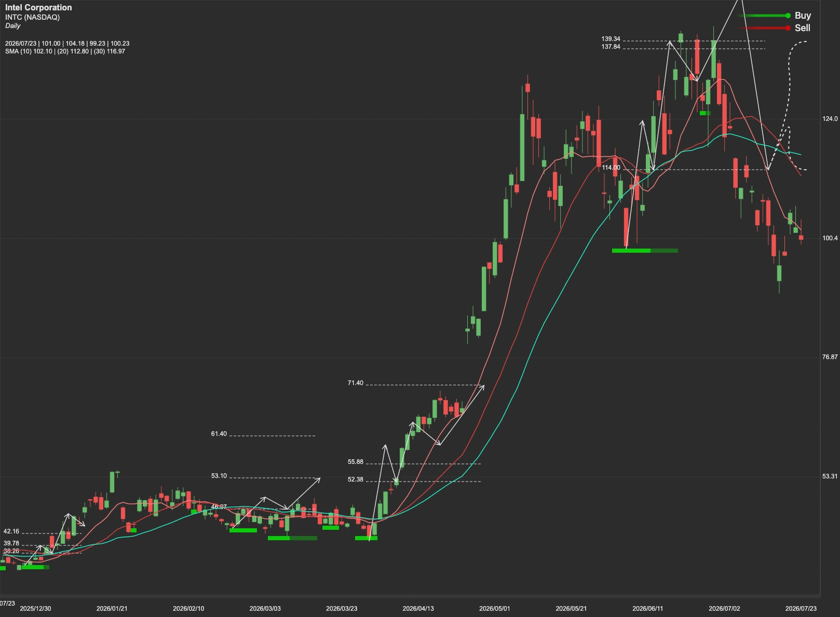This screenshot has width=840, height=617.
Task: Click the 139.34 price level label
Action: coord(611,39)
